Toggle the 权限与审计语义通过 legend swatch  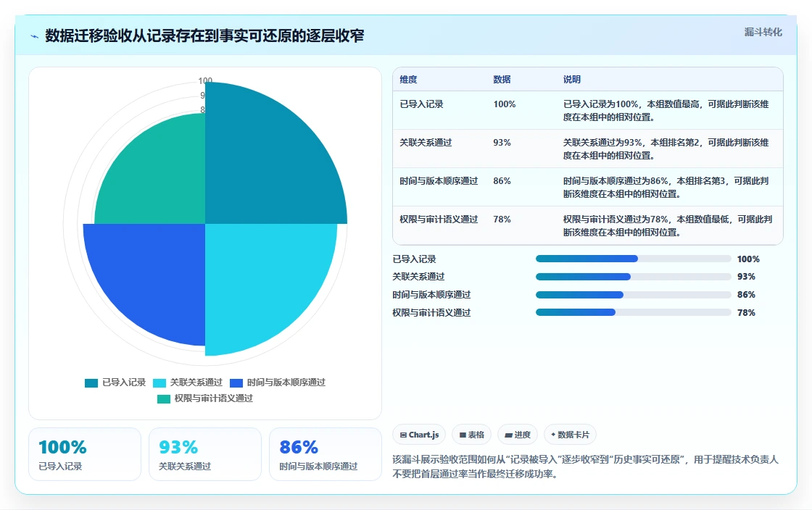tap(164, 398)
